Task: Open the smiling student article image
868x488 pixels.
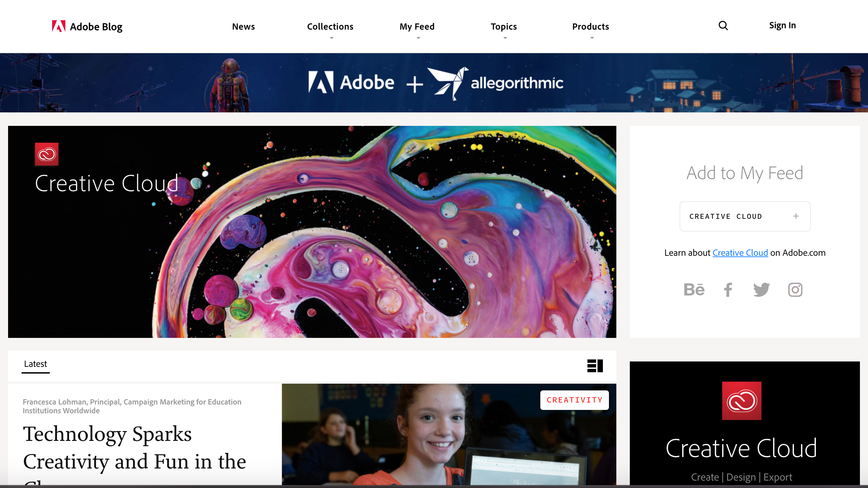Action: pyautogui.click(x=449, y=434)
